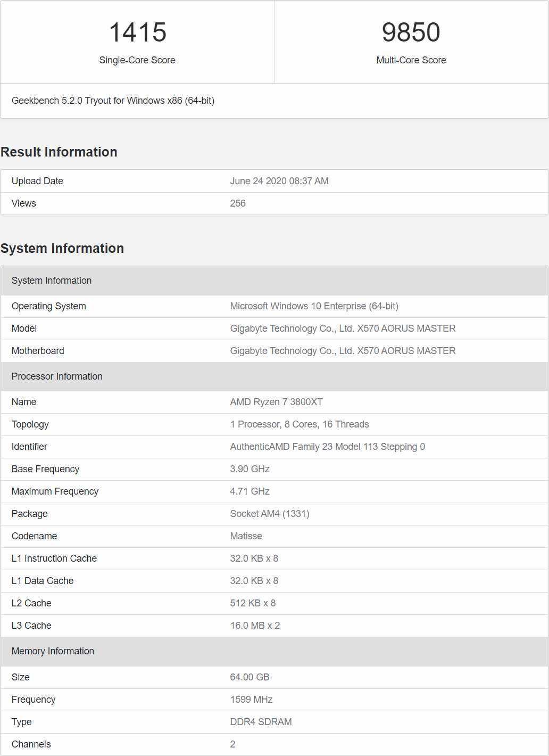Click the views count 256

coord(238,203)
